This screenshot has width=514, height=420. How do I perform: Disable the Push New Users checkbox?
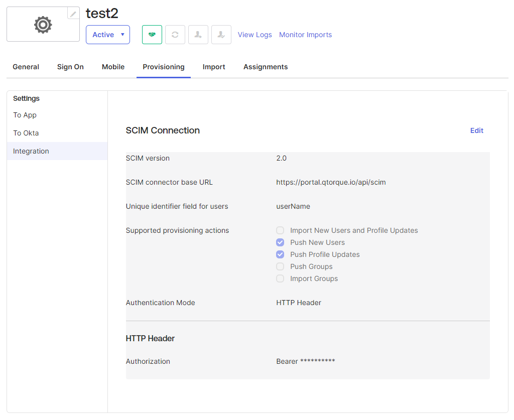[x=280, y=242]
